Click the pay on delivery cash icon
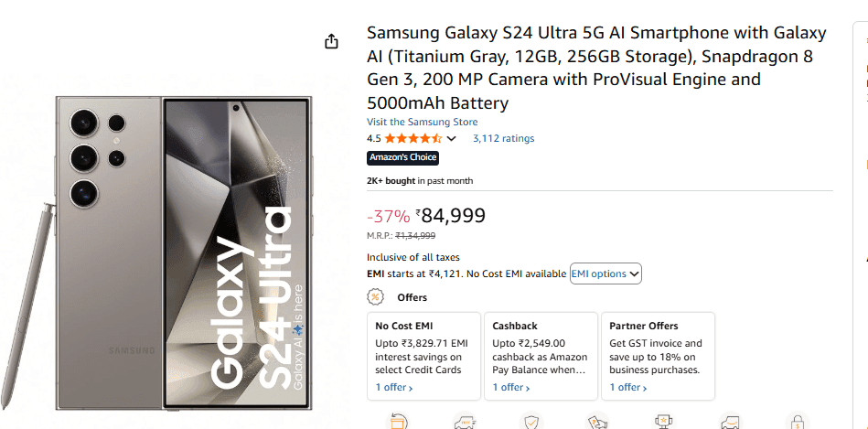 pyautogui.click(x=598, y=422)
